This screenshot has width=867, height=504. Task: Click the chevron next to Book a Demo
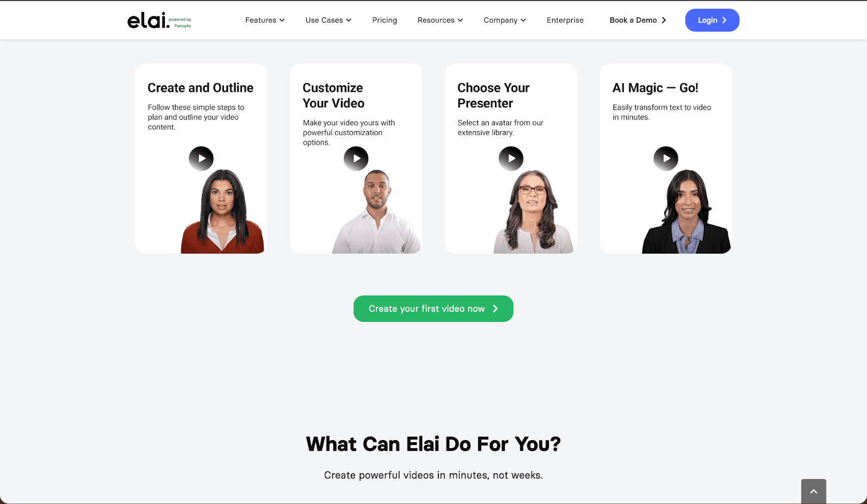point(664,20)
